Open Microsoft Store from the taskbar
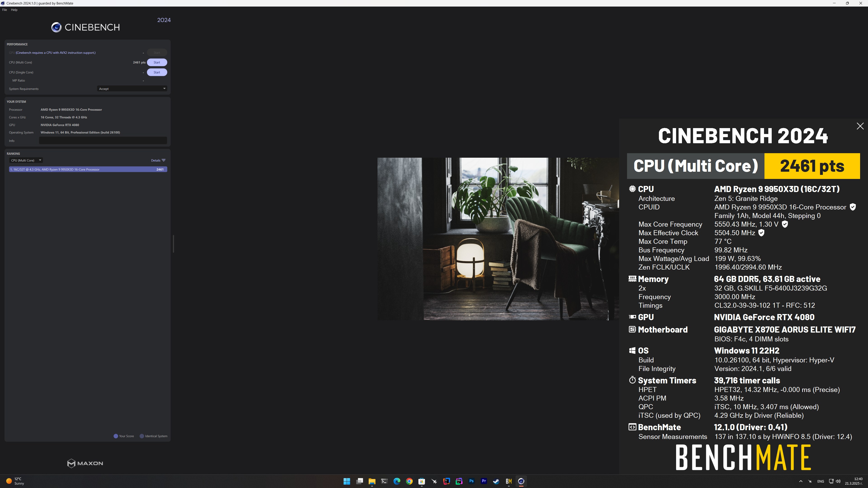The width and height of the screenshot is (868, 488). [422, 481]
